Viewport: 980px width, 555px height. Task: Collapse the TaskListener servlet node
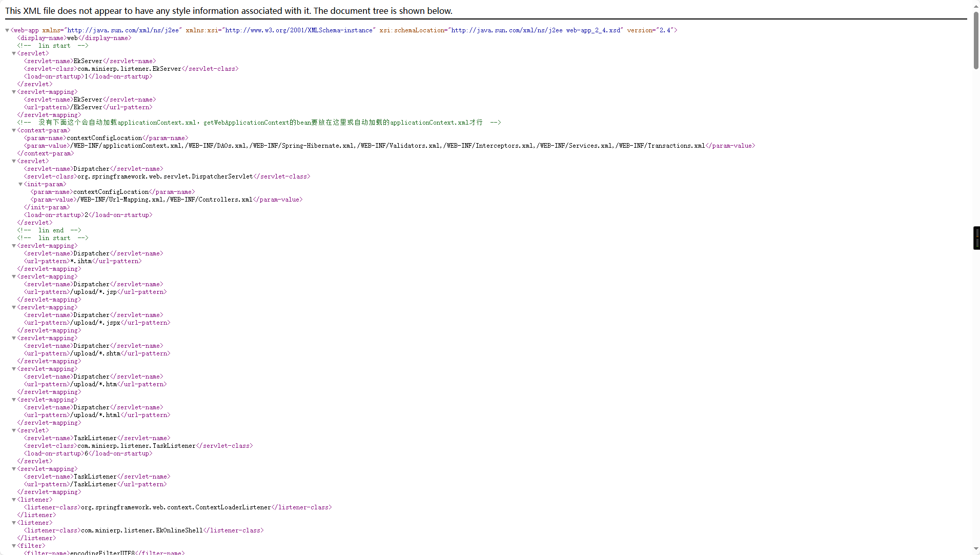pos(14,430)
